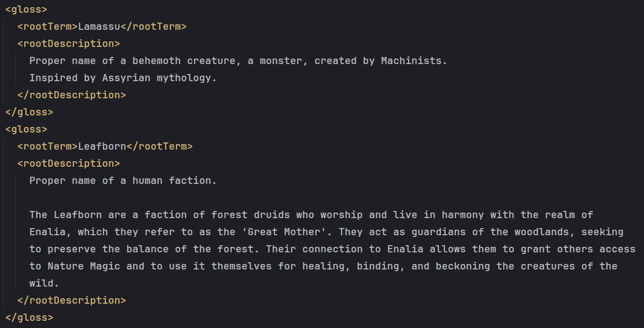Place cursor on the Lamassu root term
The image size is (644, 328).
pos(99,27)
